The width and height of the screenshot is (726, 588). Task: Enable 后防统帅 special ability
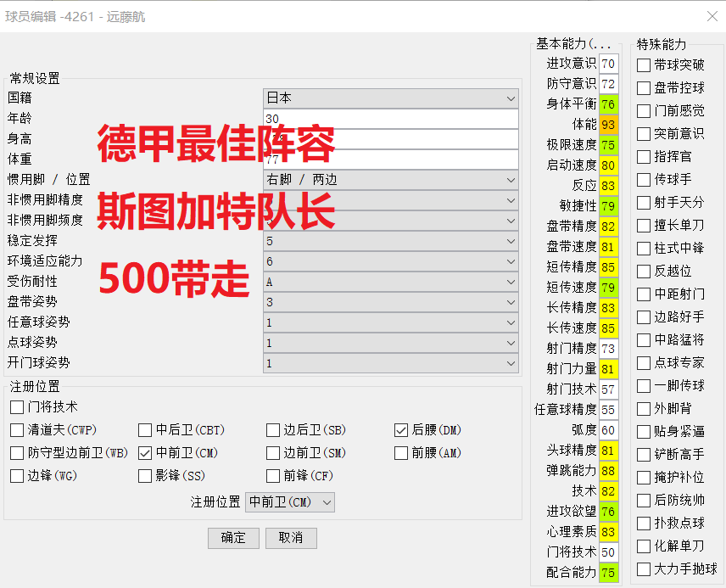pyautogui.click(x=644, y=501)
